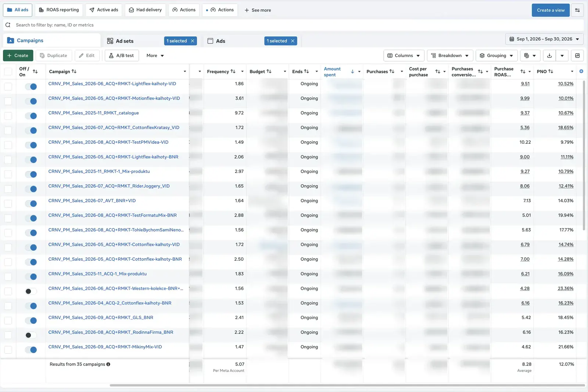
Task: Toggle off 2025-11_RMKT_catalogue campaign switch
Action: (31, 116)
